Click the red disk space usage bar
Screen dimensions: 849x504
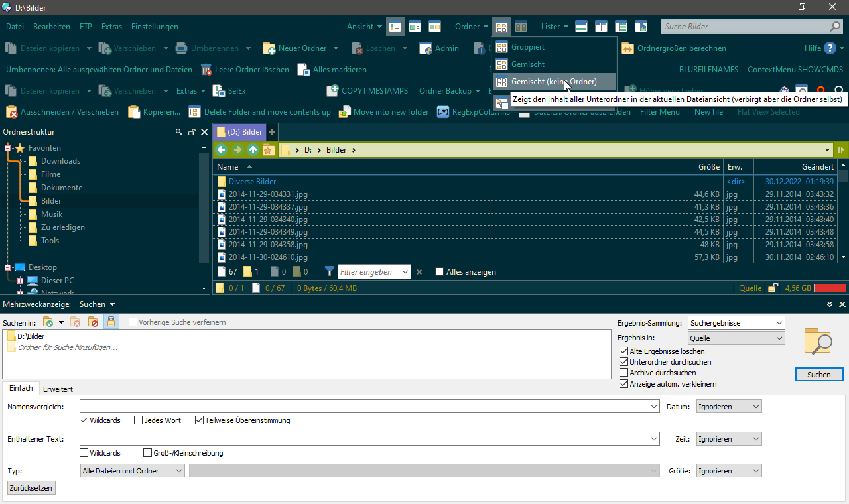pos(830,288)
